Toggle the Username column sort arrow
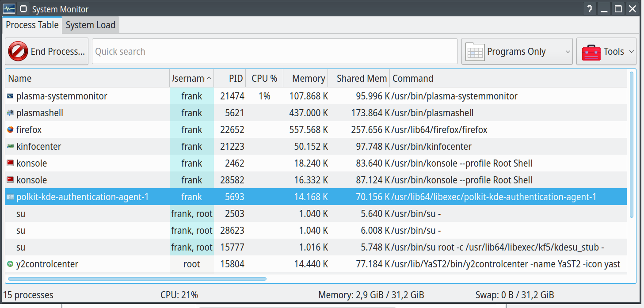644x308 pixels. [x=209, y=79]
